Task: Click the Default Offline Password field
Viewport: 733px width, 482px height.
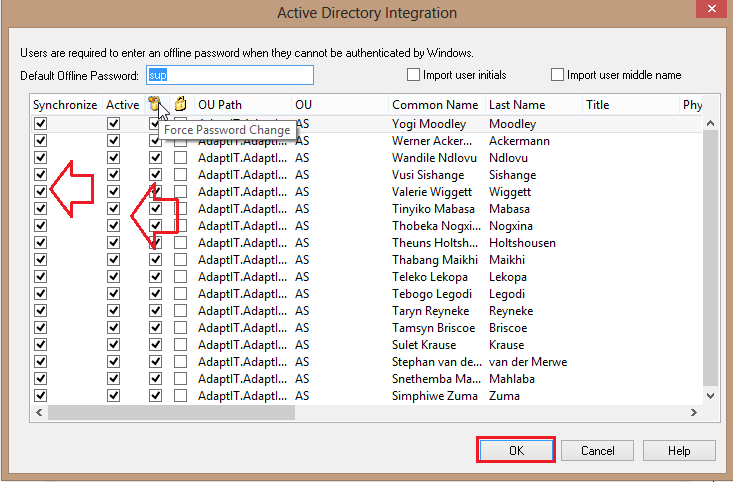Action: [229, 75]
